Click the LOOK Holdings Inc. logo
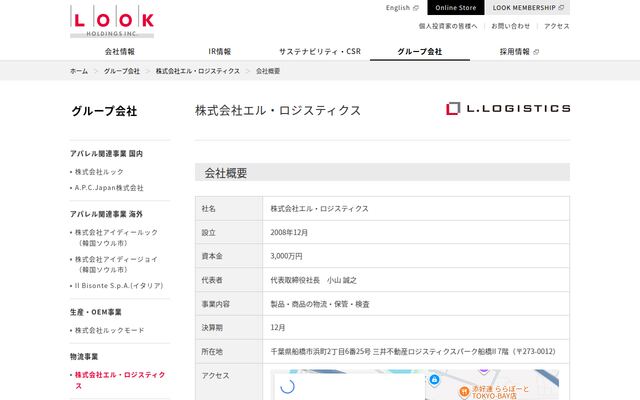The height and width of the screenshot is (400, 640). [x=112, y=21]
